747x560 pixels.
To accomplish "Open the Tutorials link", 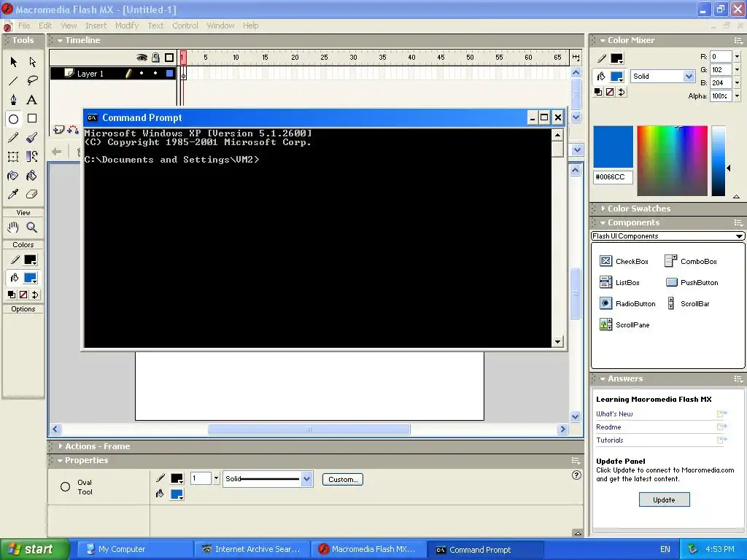I will click(x=610, y=440).
